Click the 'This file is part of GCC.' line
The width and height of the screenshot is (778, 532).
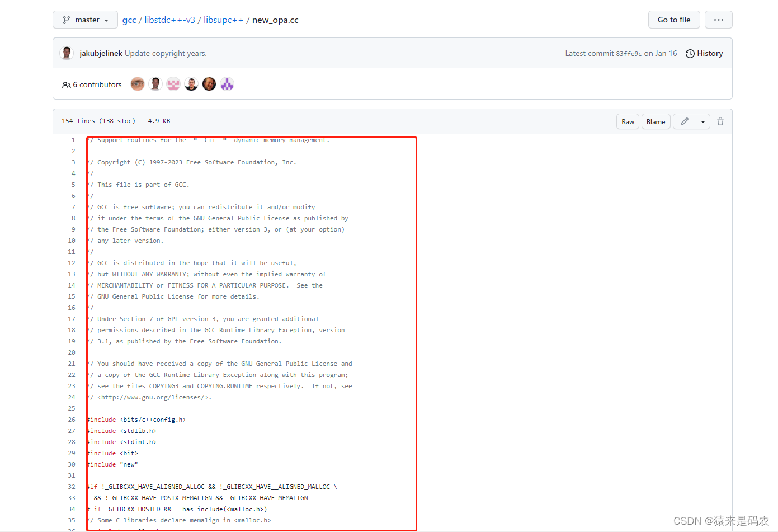(139, 185)
